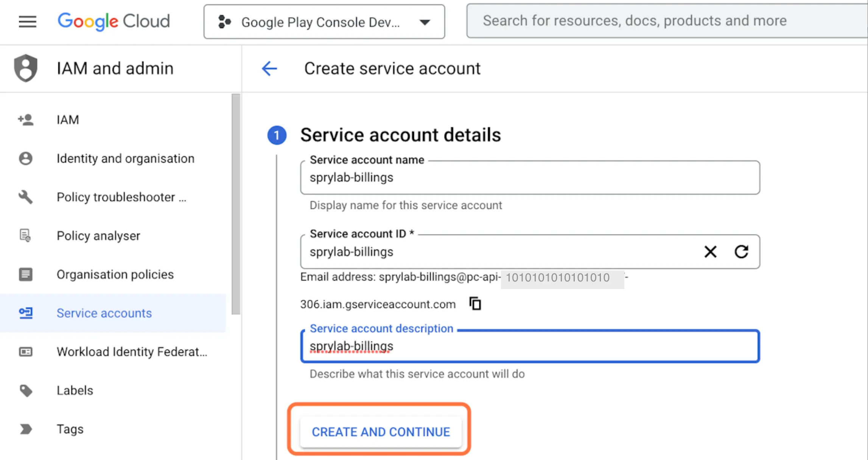Screen dimensions: 868x460
Task: Click the Service accounts key icon
Action: coord(26,313)
